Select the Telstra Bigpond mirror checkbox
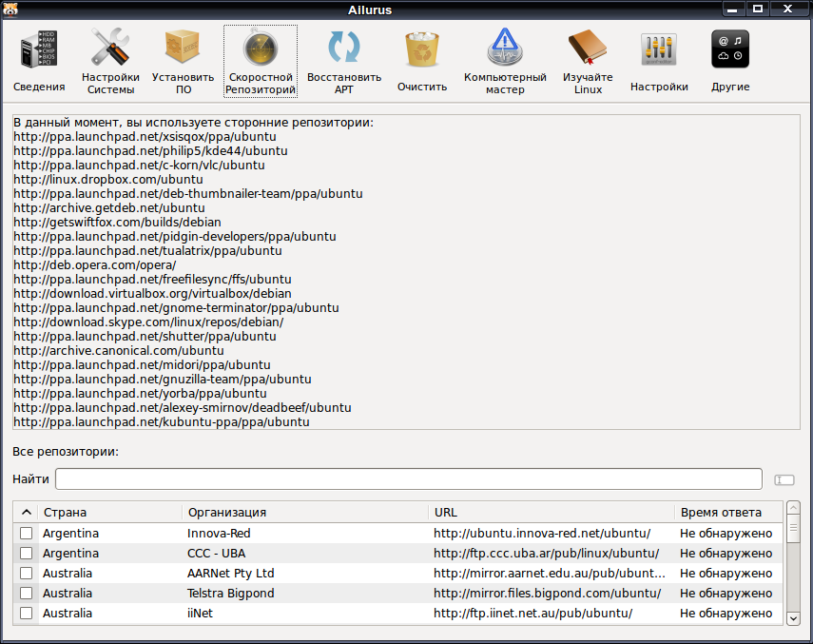The image size is (813, 644). point(26,594)
